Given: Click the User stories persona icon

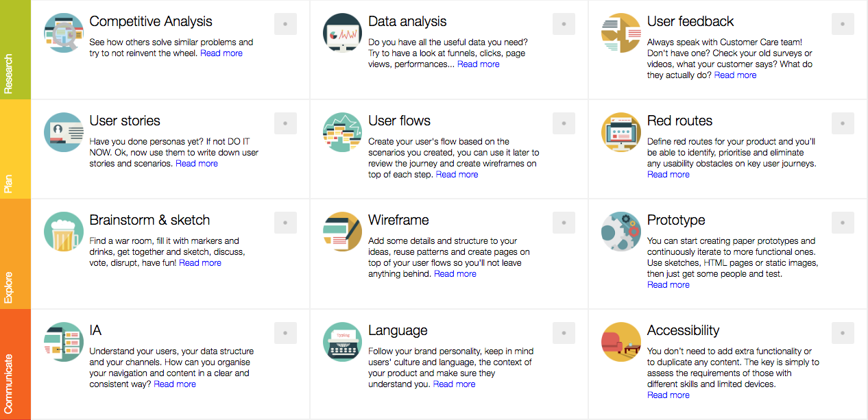Looking at the screenshot, I should (x=64, y=132).
